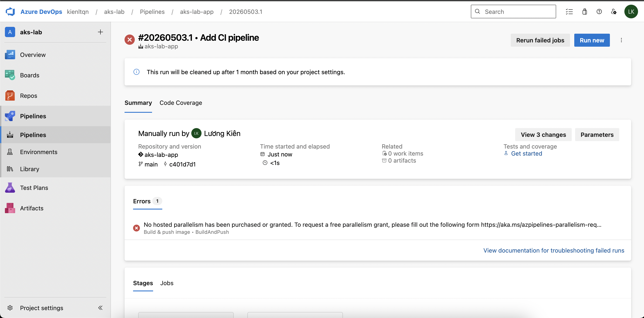Viewport: 644px width, 318px height.
Task: Click the Pipelines breadcrumb link
Action: [x=152, y=12]
